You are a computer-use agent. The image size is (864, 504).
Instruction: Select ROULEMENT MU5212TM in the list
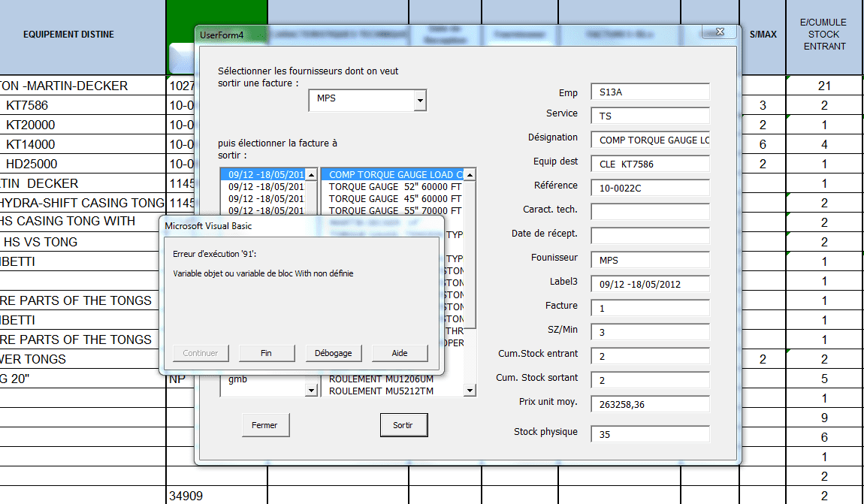coord(381,391)
